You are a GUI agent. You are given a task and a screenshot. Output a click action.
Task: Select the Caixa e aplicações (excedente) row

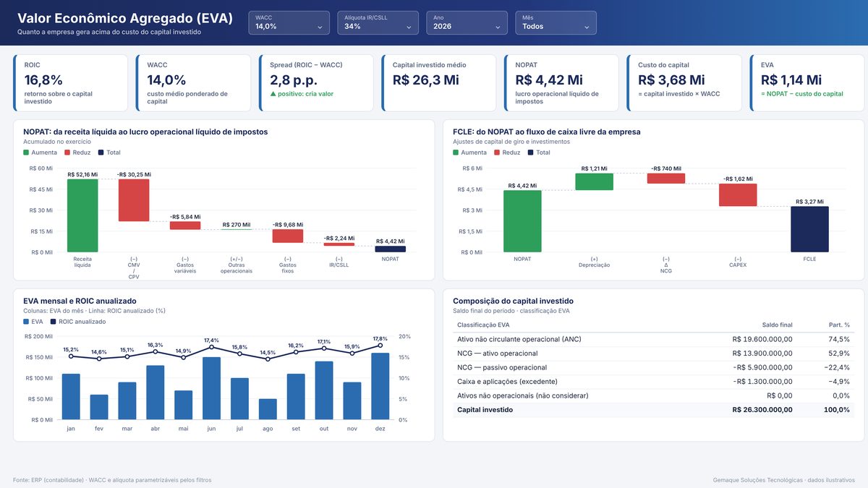pyautogui.click(x=654, y=382)
